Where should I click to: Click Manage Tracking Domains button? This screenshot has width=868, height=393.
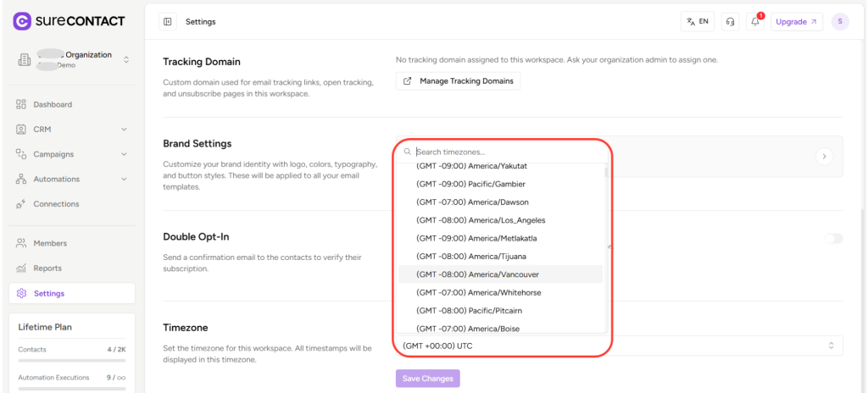pyautogui.click(x=459, y=81)
